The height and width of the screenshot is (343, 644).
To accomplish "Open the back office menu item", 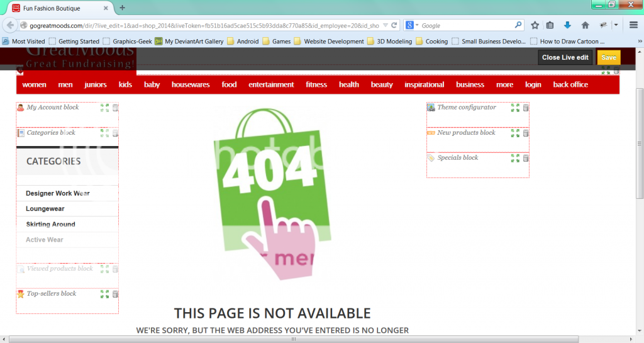I will point(570,84).
